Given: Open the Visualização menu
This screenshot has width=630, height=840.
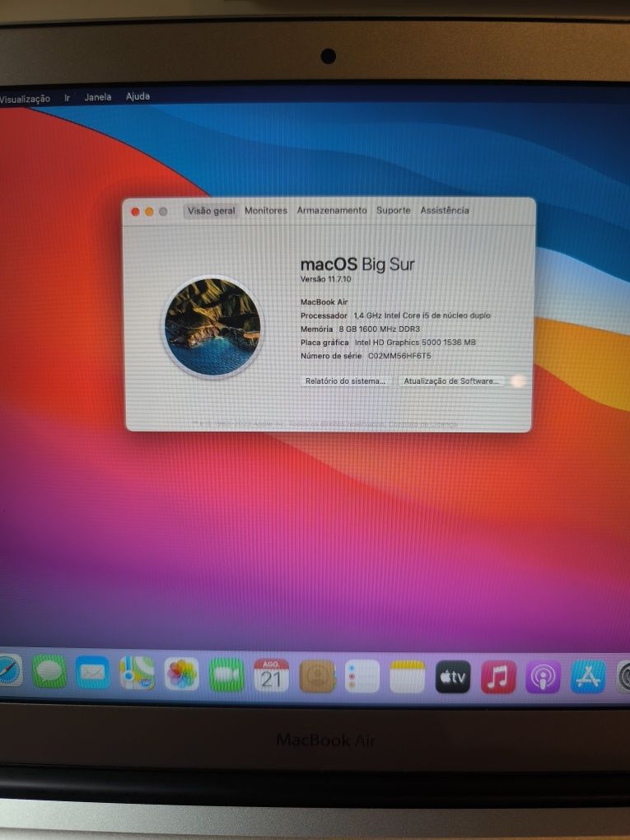Looking at the screenshot, I should [25, 99].
